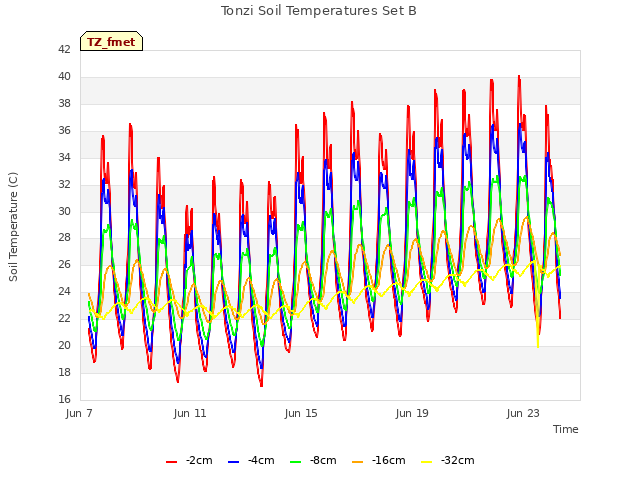Click the Jun 11 x-axis tick label
Screen dimensions: 640x480
(190, 413)
